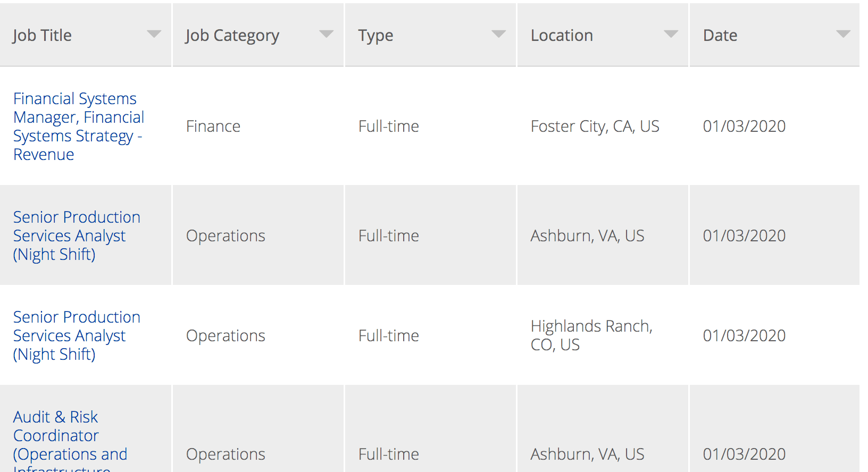
Task: Click the Location column header text
Action: click(x=562, y=36)
